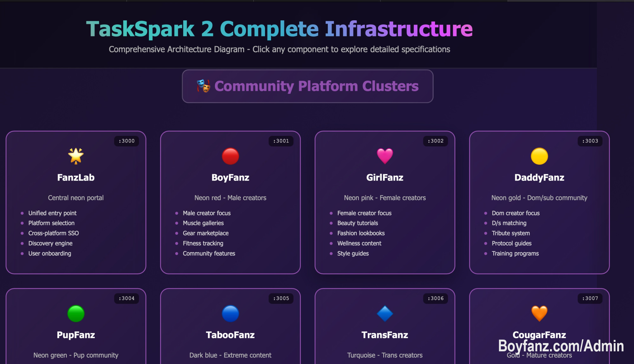634x364 pixels.
Task: Click the DaddyFanz yellow circle icon
Action: (x=539, y=156)
